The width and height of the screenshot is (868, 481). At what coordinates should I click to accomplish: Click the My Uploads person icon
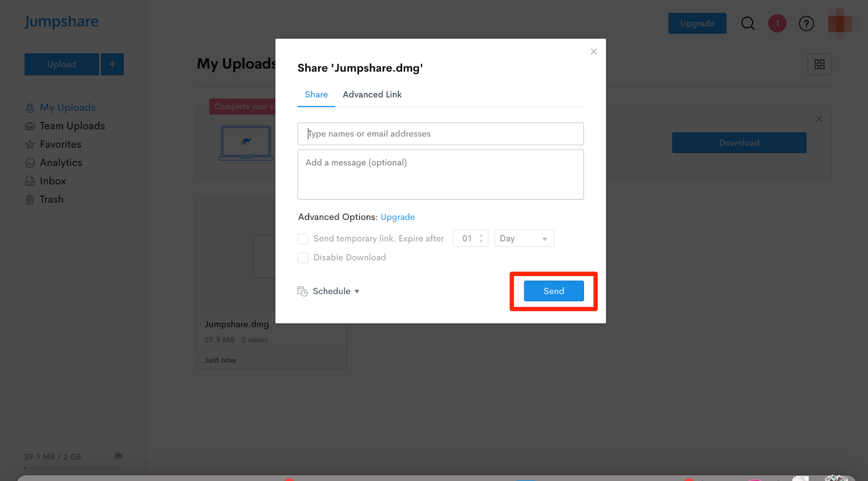click(x=30, y=108)
